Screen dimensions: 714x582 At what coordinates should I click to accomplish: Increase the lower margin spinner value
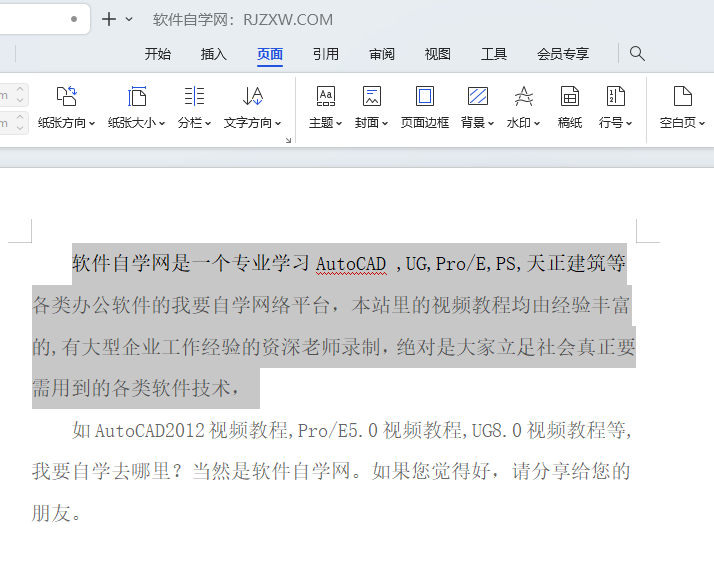[20, 117]
